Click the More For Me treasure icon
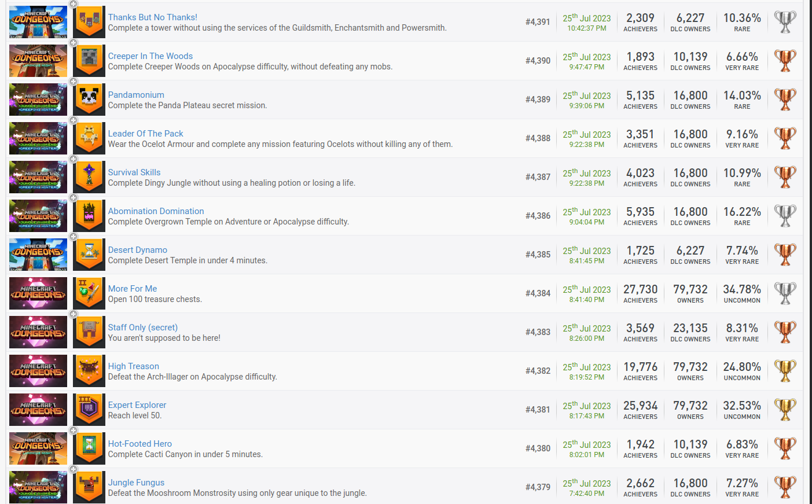Screen dimensions: 812x504 pos(89,293)
